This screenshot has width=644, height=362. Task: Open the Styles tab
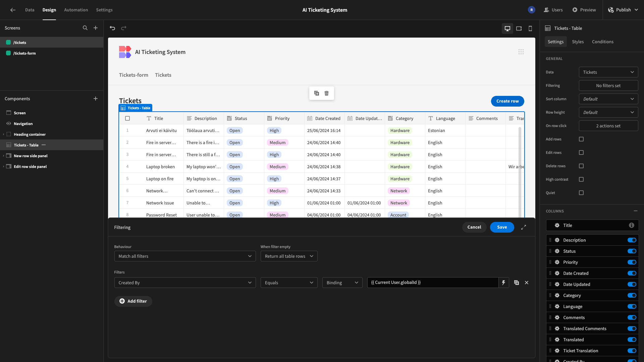click(578, 42)
